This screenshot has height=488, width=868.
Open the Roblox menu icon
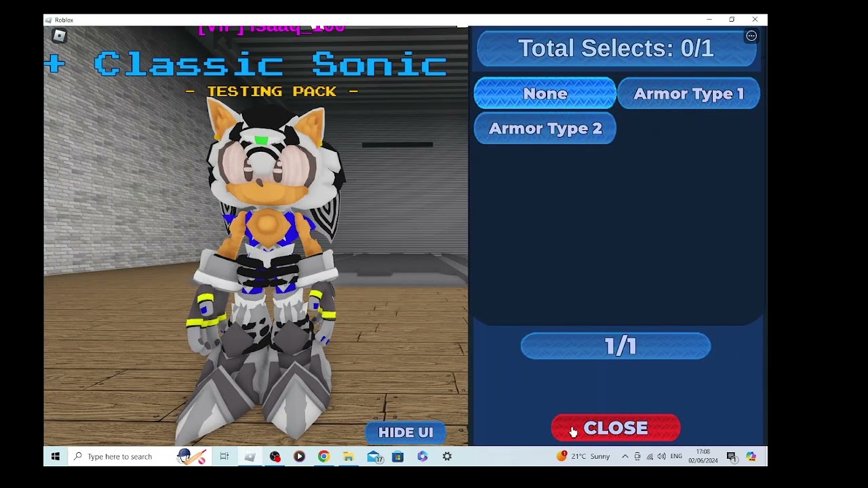60,37
